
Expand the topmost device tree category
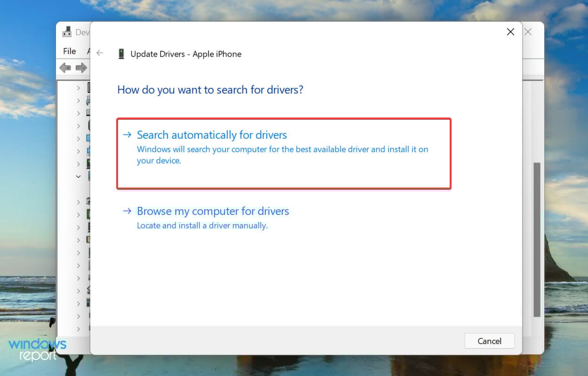click(79, 87)
